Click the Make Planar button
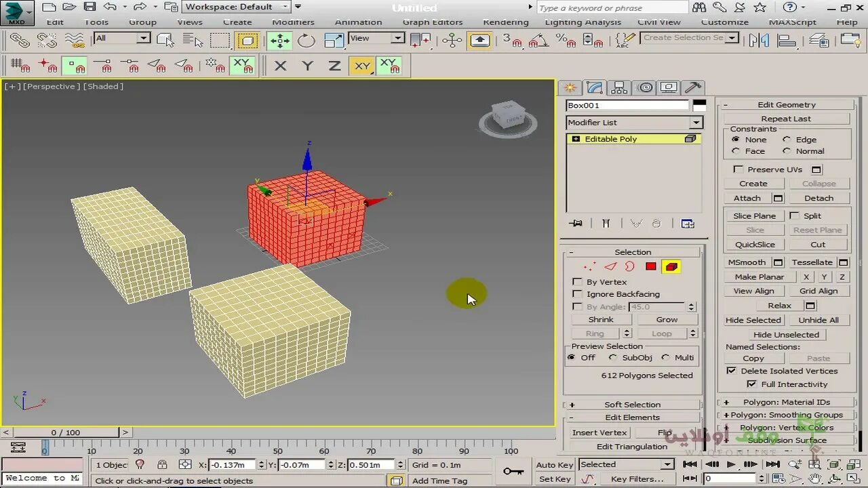 pyautogui.click(x=759, y=277)
